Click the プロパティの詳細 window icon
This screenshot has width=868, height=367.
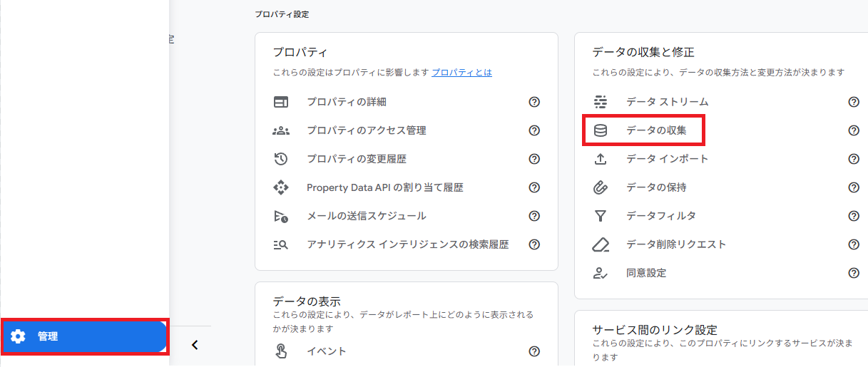coord(281,102)
